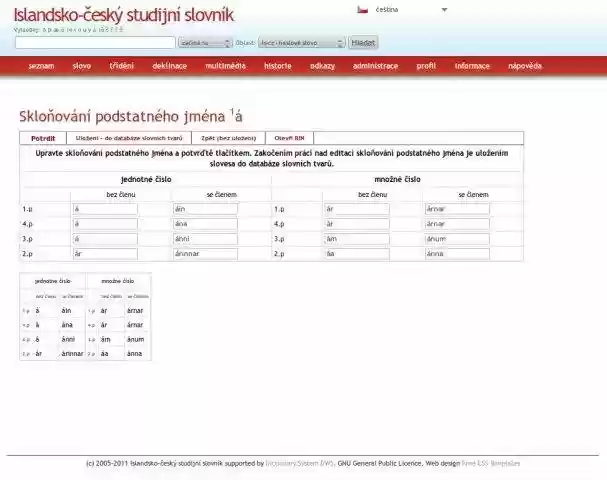Viewport: 607px width, 480px height.
Task: Open the historie menu
Action: point(278,66)
